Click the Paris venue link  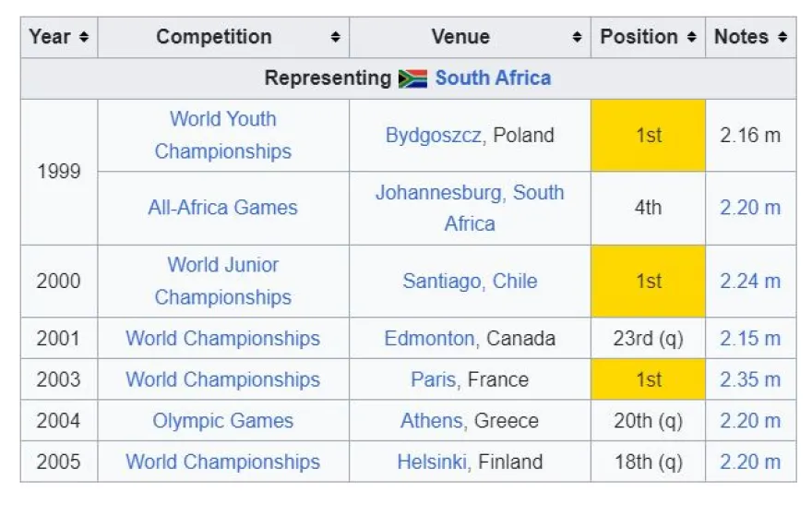(433, 379)
